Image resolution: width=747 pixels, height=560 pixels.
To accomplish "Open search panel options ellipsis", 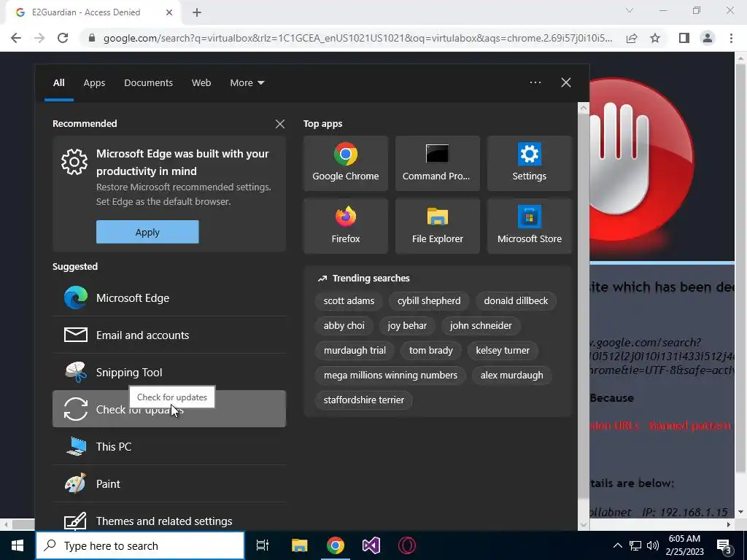I will (535, 82).
